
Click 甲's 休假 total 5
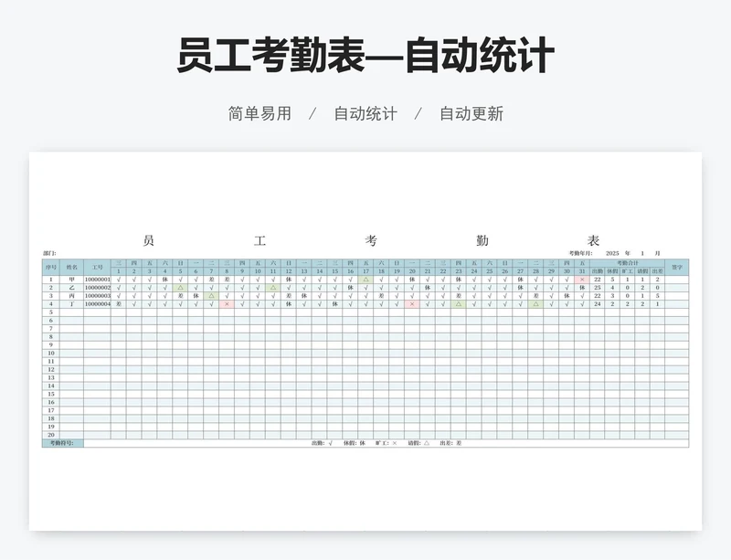pyautogui.click(x=612, y=280)
